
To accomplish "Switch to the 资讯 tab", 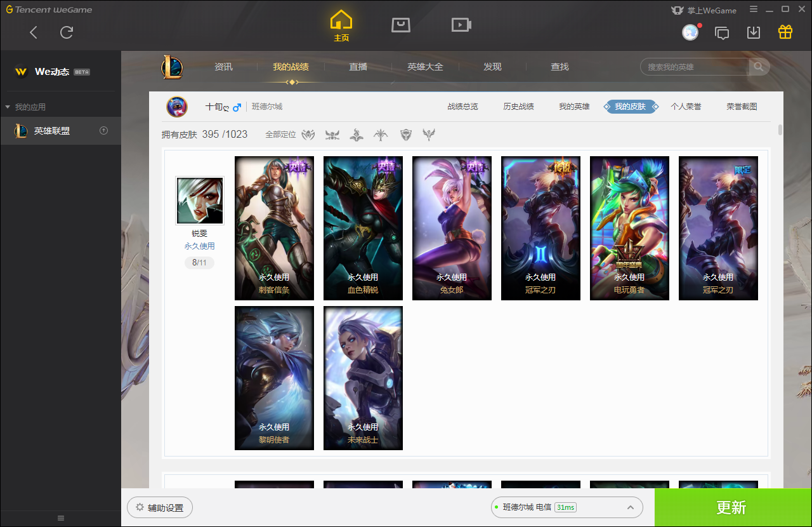I will [223, 67].
